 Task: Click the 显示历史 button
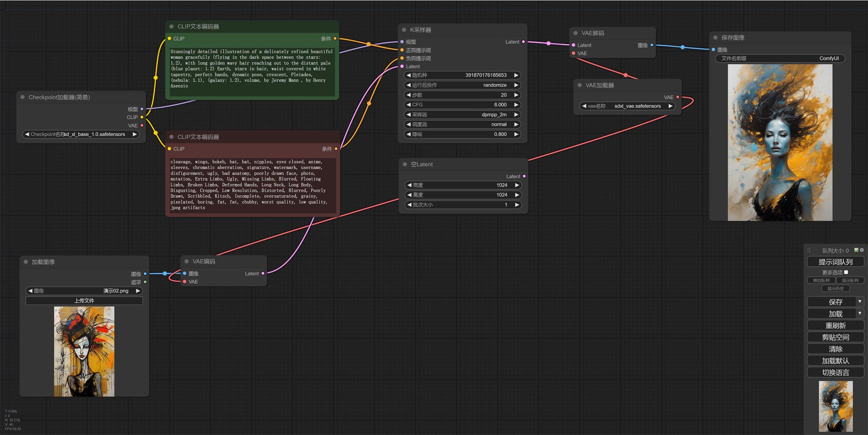835,288
